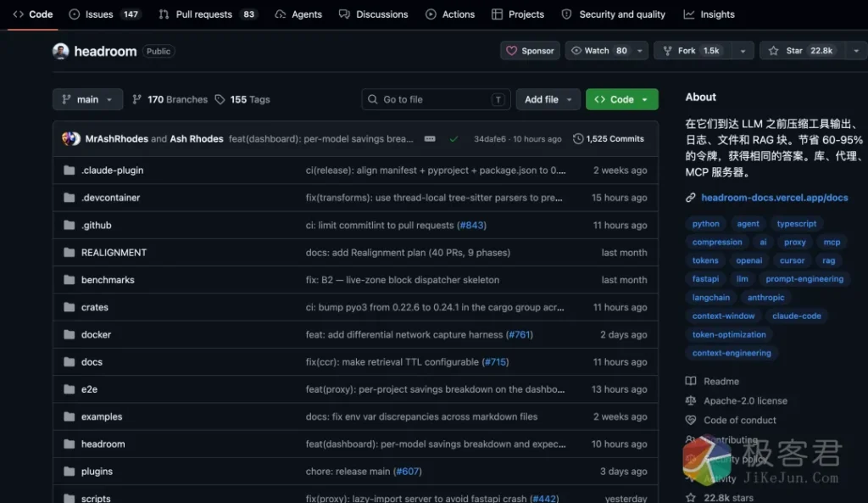Expand the Watch options dropdown arrow
This screenshot has width=868, height=503.
click(x=640, y=50)
